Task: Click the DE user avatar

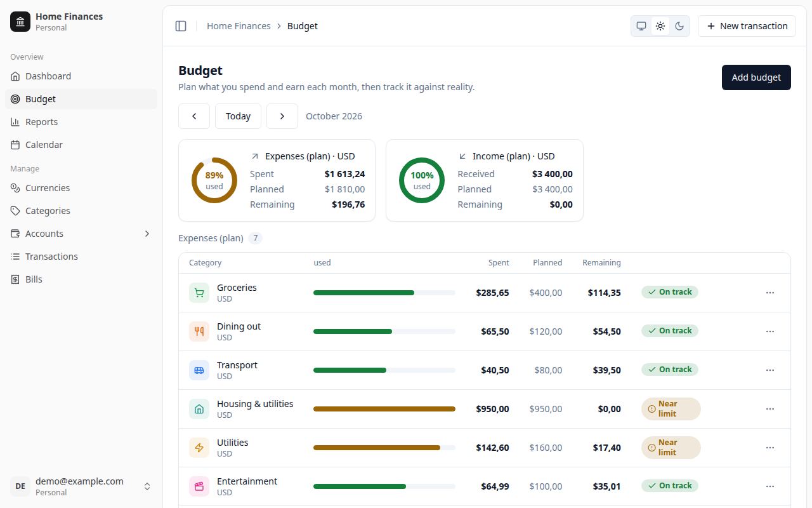Action: pyautogui.click(x=20, y=486)
